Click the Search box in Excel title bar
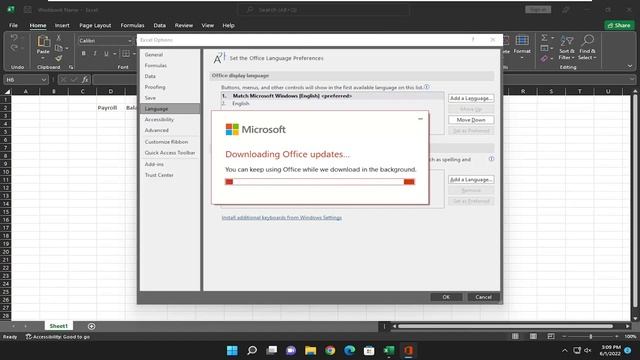Screen dimensions: 640x360 pos(324,10)
